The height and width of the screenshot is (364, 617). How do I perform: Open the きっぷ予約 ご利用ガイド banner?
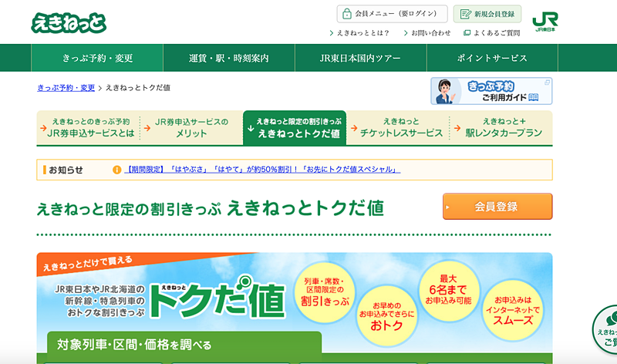pos(491,91)
